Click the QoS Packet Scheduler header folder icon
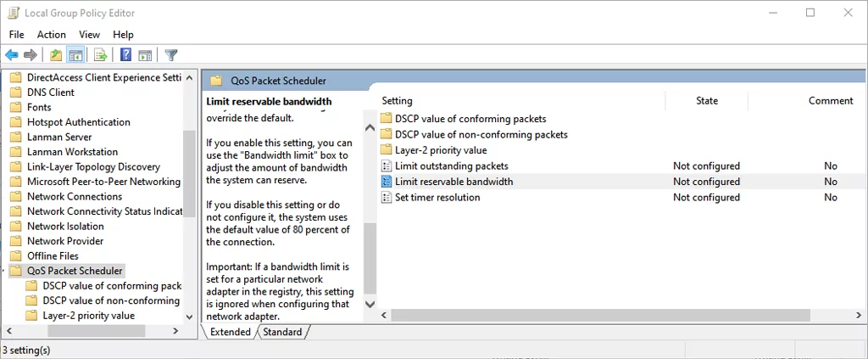This screenshot has width=868, height=359. click(x=216, y=81)
